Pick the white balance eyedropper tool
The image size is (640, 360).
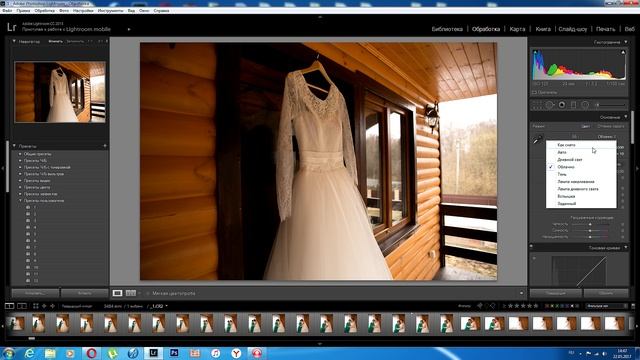[538, 140]
